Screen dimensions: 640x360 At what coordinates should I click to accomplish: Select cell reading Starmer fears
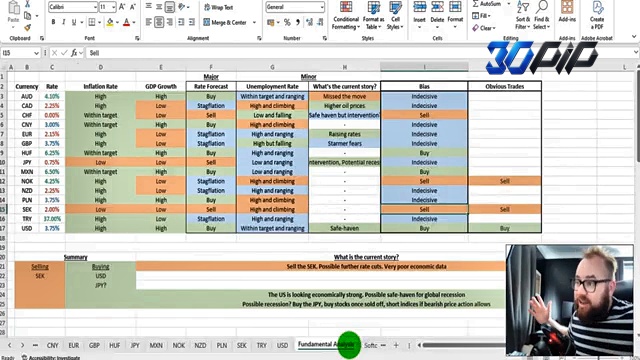tap(344, 143)
